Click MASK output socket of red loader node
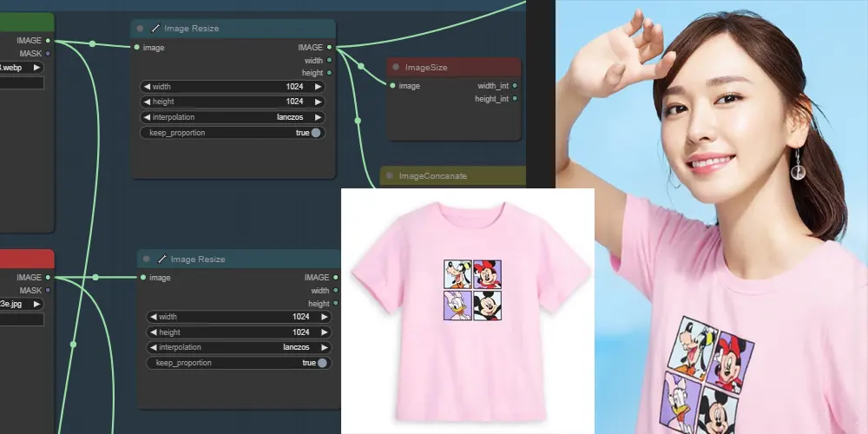The height and width of the screenshot is (434, 868). coord(48,290)
